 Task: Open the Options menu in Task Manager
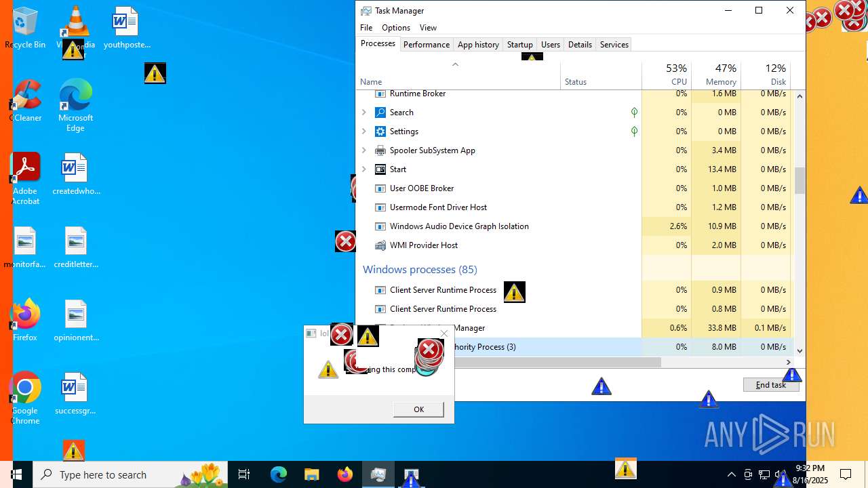pyautogui.click(x=396, y=28)
